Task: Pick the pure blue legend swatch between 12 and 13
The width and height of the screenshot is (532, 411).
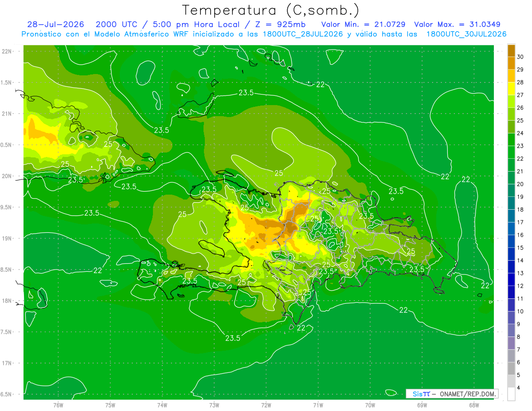Action: click(x=511, y=280)
